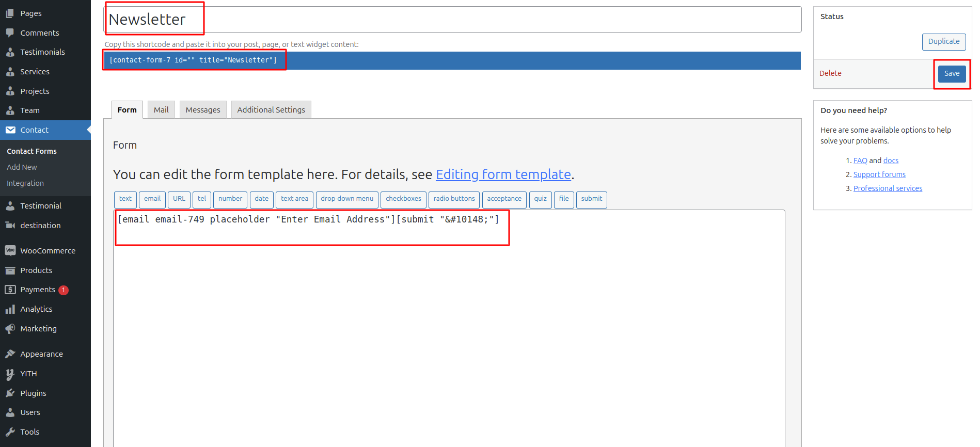Switch to the Messages tab

(x=203, y=109)
